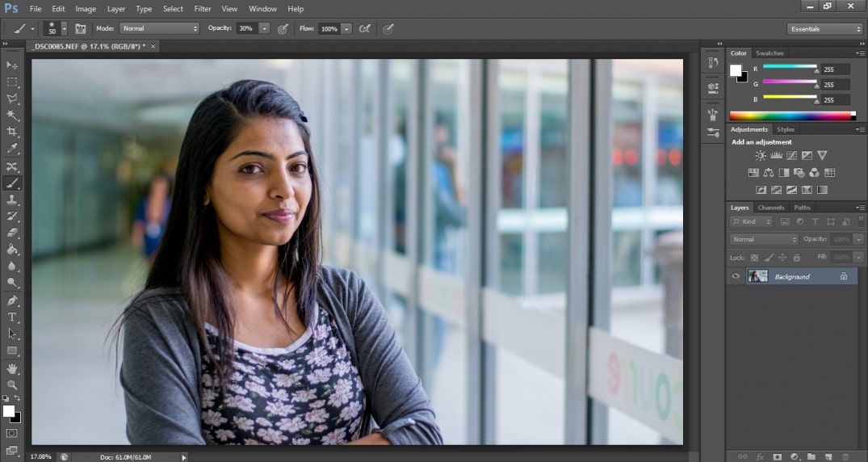Open the Essentials workspace dropdown

[825, 29]
